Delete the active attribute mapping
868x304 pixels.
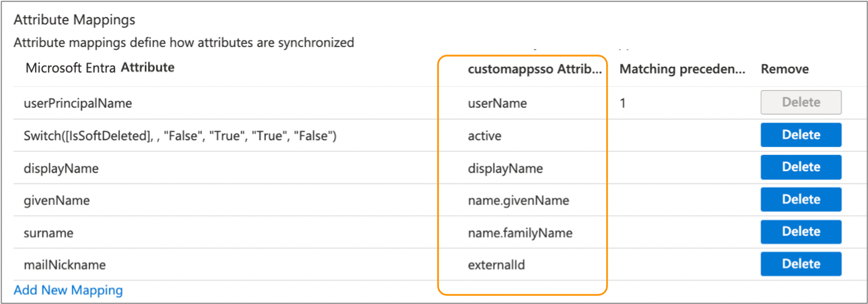tap(801, 135)
